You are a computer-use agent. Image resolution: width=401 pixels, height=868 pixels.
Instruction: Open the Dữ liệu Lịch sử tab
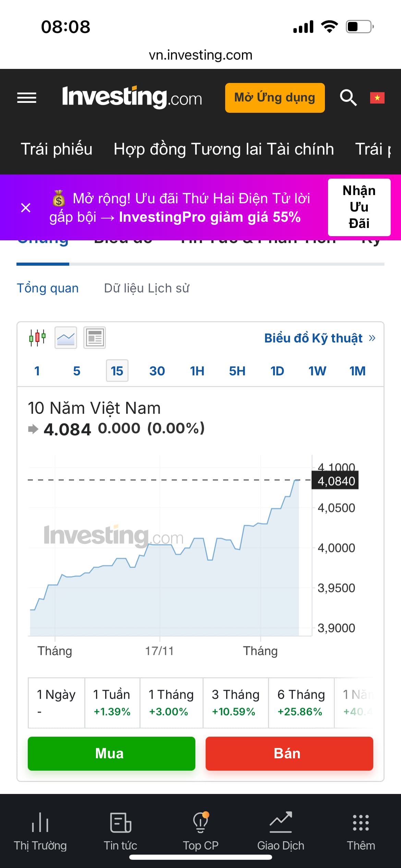[x=146, y=288]
